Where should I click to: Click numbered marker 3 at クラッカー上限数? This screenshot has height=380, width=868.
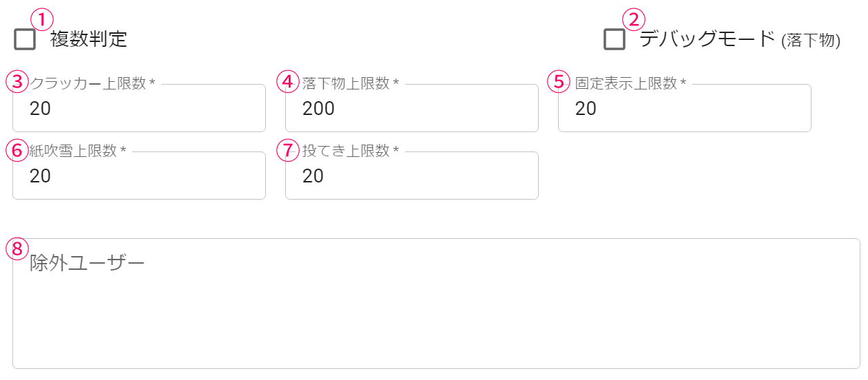click(17, 81)
